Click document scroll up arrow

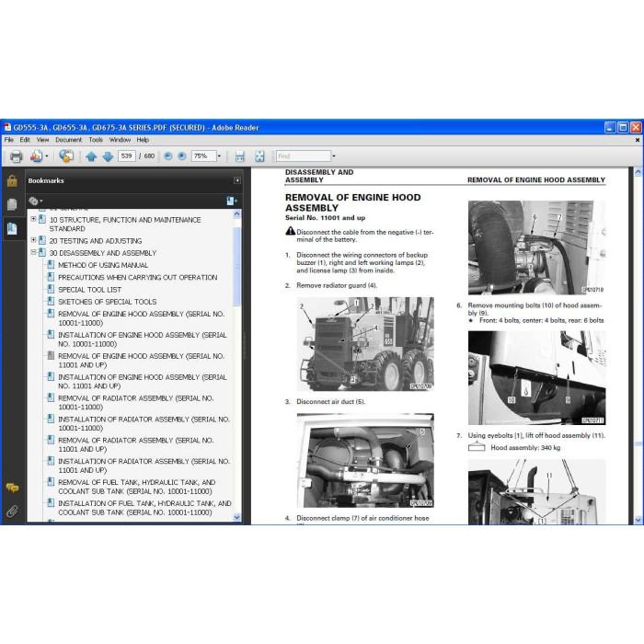(x=638, y=173)
